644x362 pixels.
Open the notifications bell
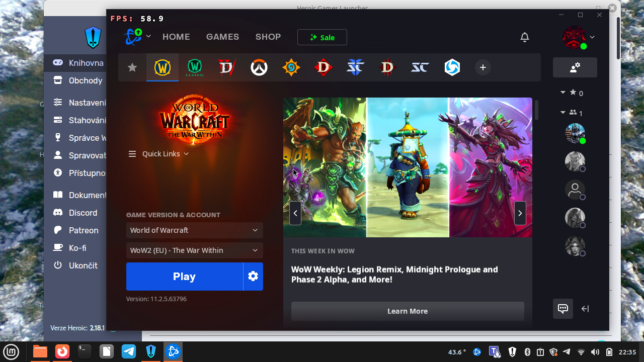point(525,37)
